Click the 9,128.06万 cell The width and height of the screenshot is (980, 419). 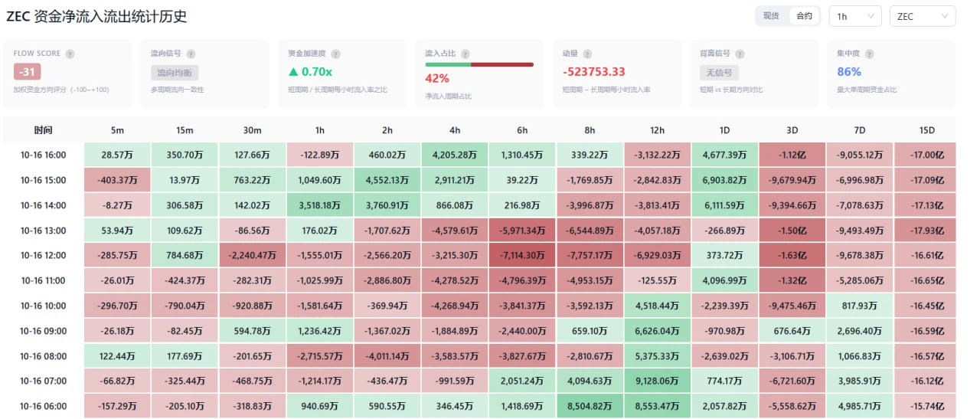tap(658, 381)
